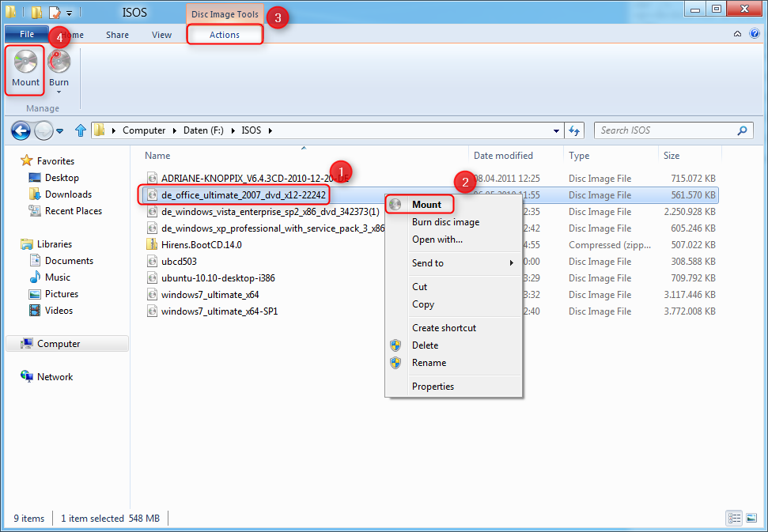
Task: Open Downloads in the navigation pane
Action: (60, 194)
